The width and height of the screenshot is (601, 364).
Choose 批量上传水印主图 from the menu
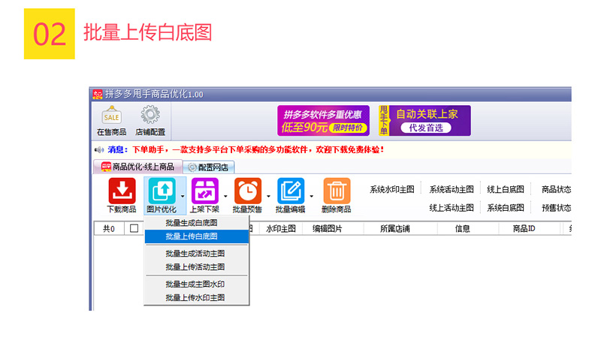[x=197, y=297]
